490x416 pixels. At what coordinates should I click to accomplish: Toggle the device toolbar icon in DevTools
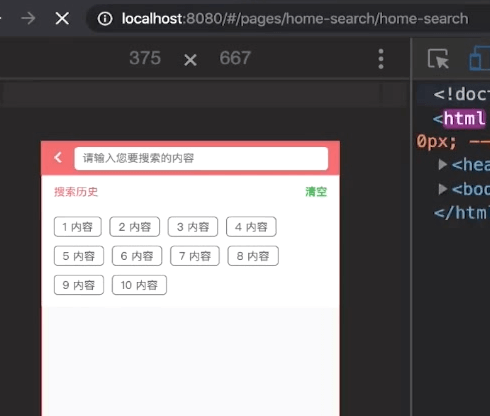coord(479,59)
